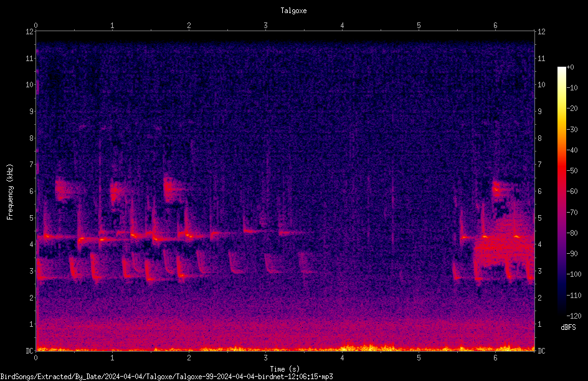Click the Talgoxe title at top
The height and width of the screenshot is (381, 588).
[293, 11]
